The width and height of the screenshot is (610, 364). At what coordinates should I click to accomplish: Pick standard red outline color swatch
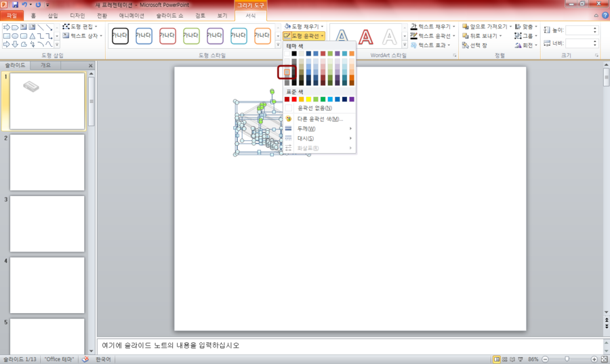coord(294,100)
